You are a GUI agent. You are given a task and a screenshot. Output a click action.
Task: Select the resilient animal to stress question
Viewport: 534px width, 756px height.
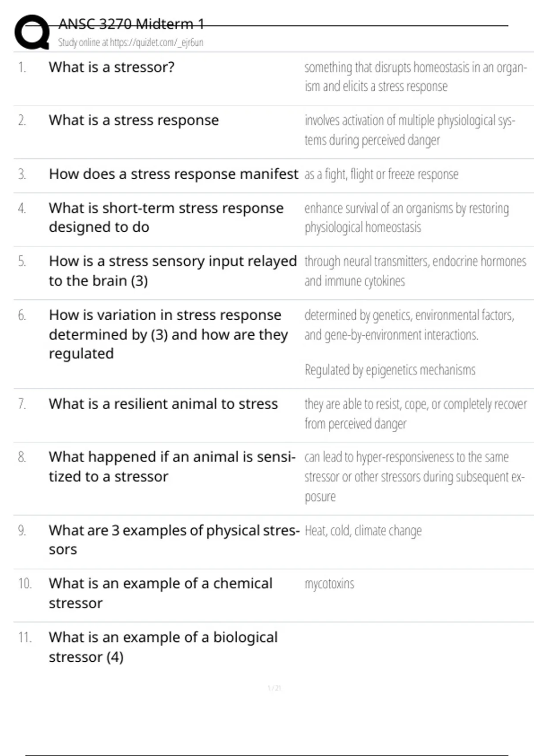pos(163,404)
